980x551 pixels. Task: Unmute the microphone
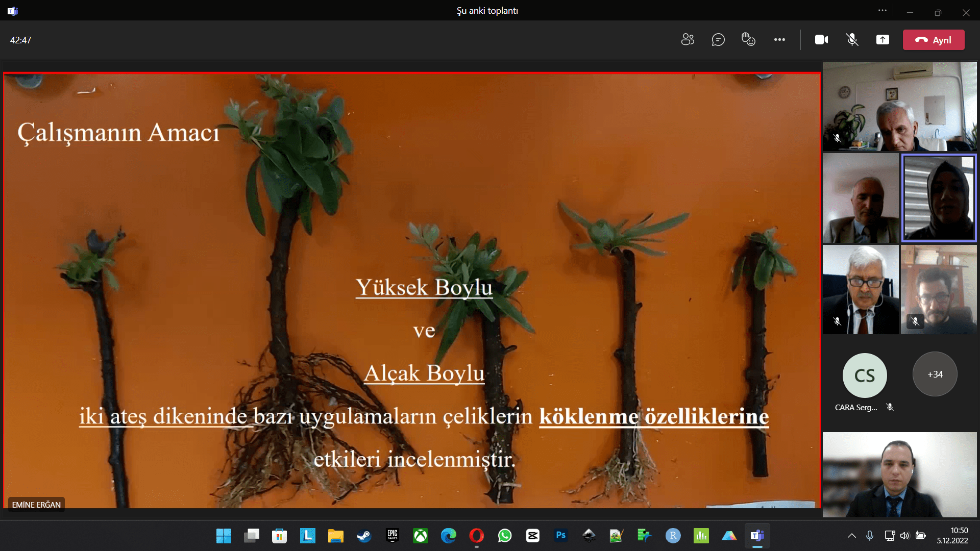pos(852,40)
